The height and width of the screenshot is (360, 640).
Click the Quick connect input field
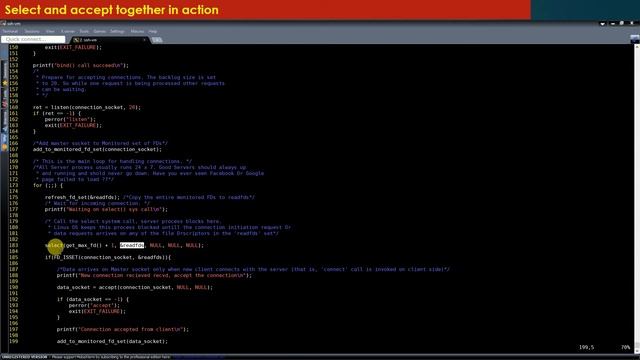coord(33,39)
